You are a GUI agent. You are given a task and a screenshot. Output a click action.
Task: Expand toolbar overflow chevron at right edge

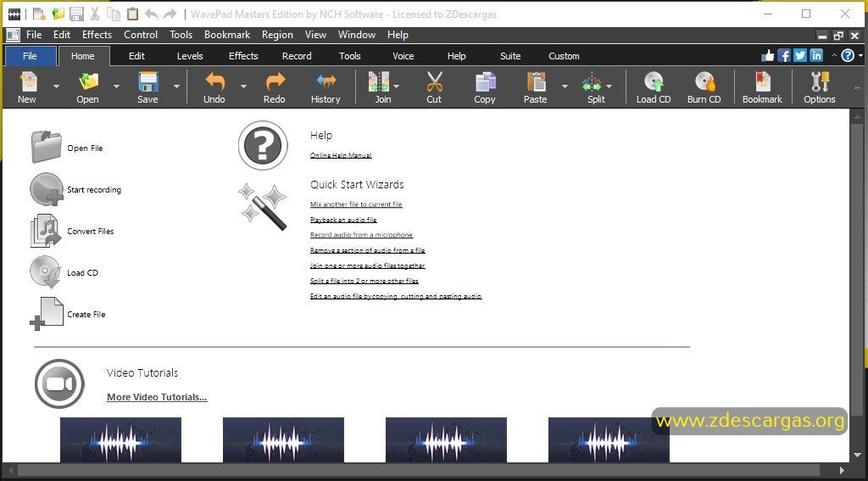(858, 87)
